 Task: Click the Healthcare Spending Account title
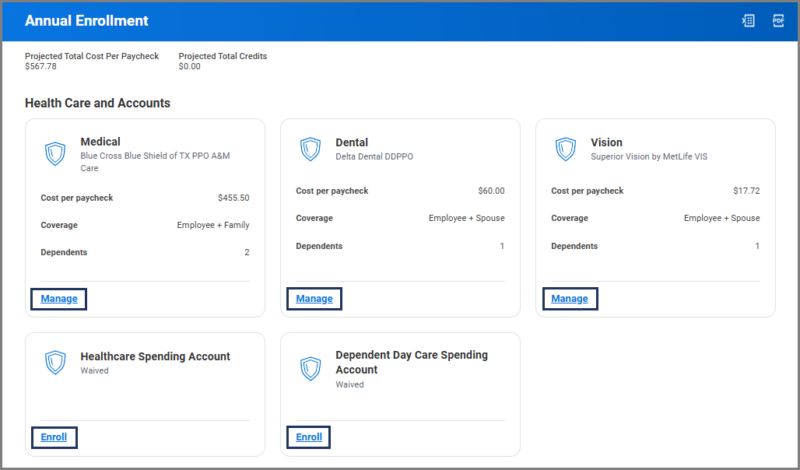pyautogui.click(x=155, y=356)
